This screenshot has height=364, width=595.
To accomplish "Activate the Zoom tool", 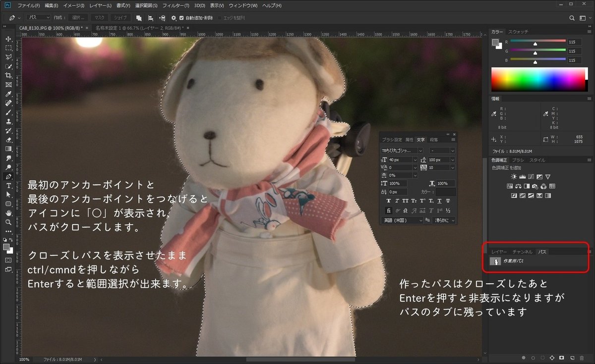I will tap(8, 222).
